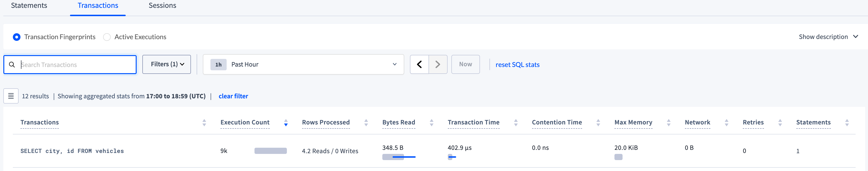Toggle sort arrows for Network column
Screen dimensions: 868x171
727,123
